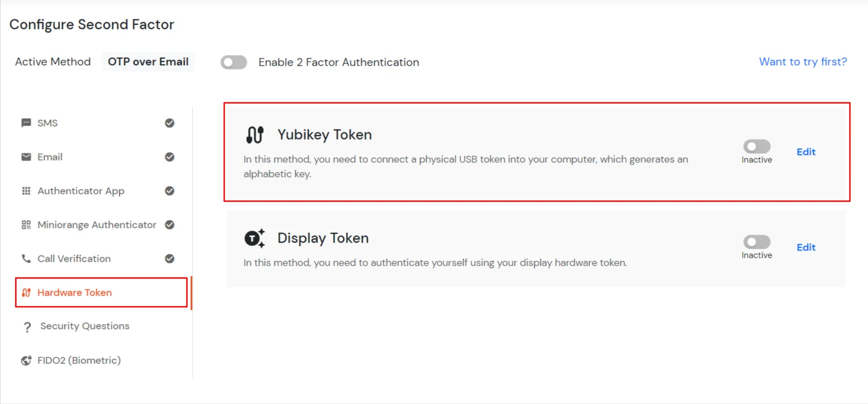This screenshot has width=868, height=404.
Task: Select the Hardware Token sidebar entry
Action: point(74,293)
